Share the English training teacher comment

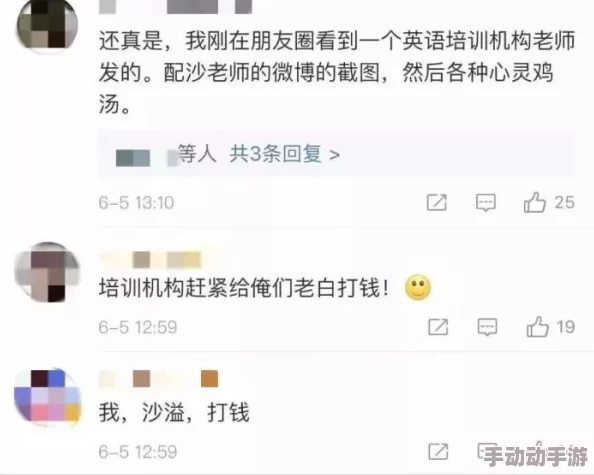click(x=437, y=202)
